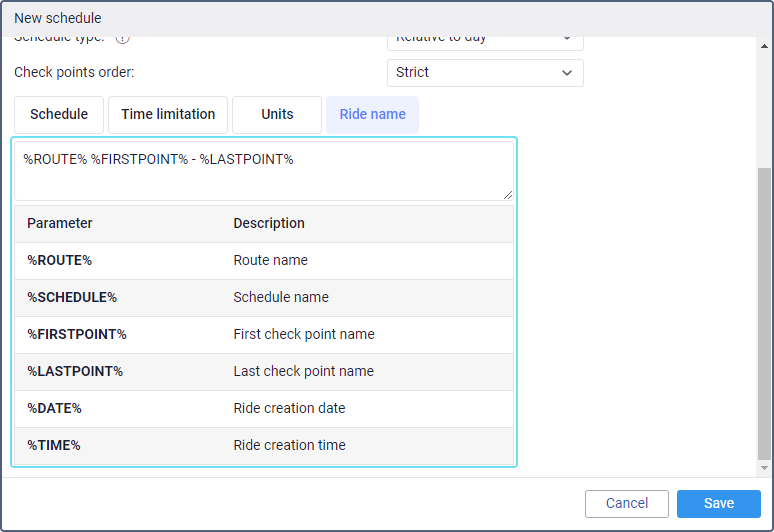This screenshot has height=532, width=774.
Task: Click the %LASTPOINT% parameter row
Action: pyautogui.click(x=75, y=372)
